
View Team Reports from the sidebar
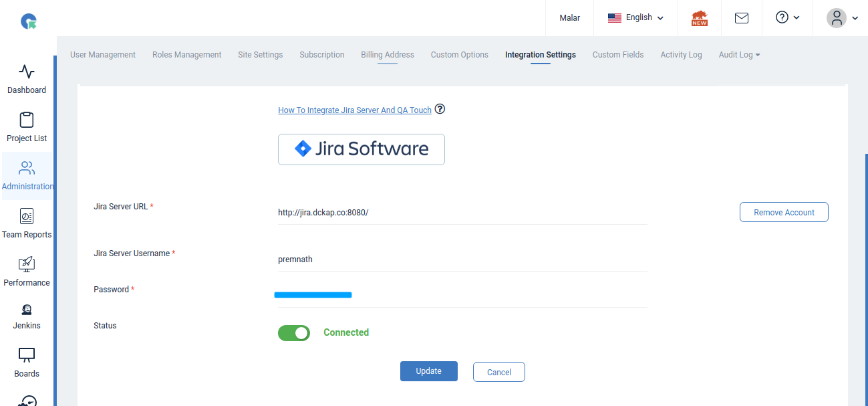pos(27,224)
